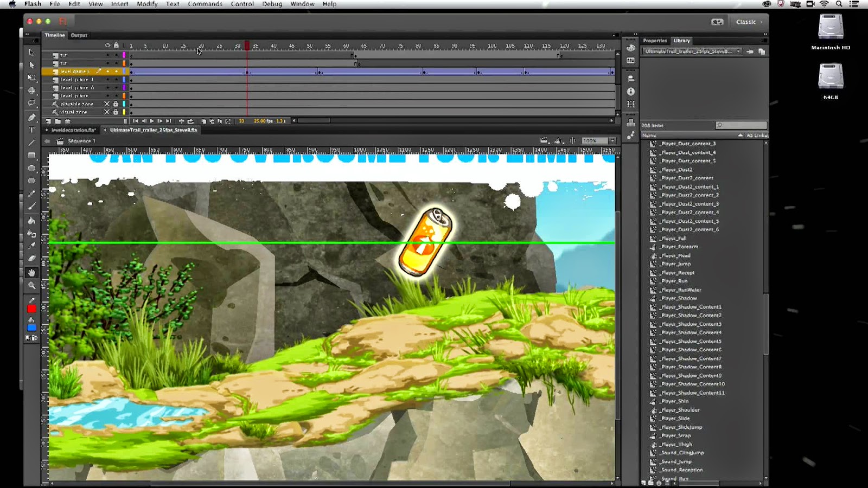Select the 3D Rotation tool
The image size is (868, 488).
(31, 91)
